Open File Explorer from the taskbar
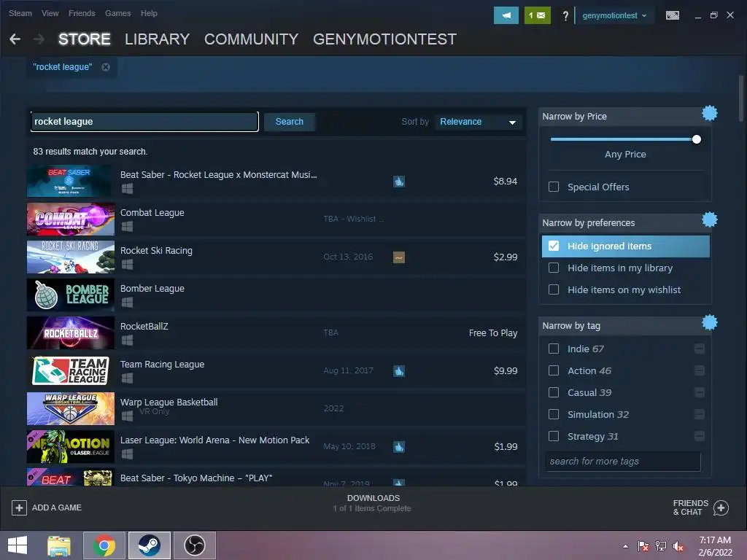This screenshot has height=560, width=747. pos(59,545)
